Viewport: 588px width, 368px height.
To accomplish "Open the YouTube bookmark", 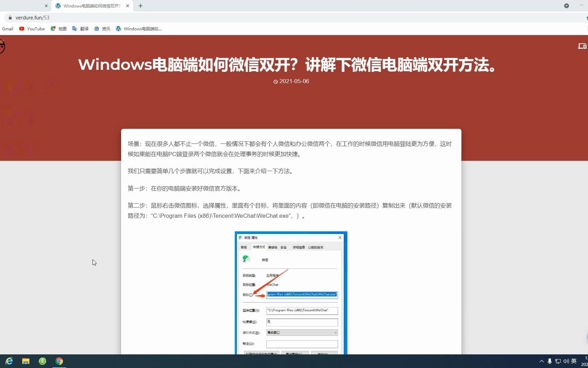I will [32, 29].
